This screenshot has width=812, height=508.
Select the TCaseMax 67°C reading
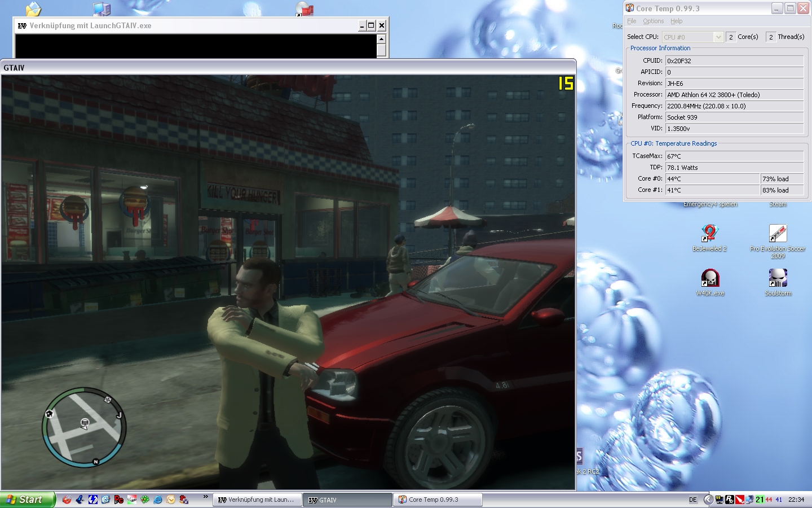(734, 156)
